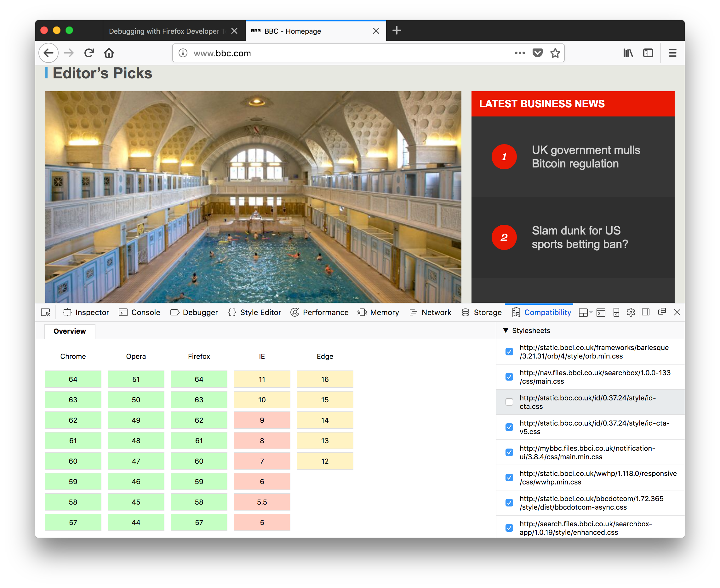Screen dimensions: 720x588
Task: Collapse the Stylesheets section
Action: (506, 331)
